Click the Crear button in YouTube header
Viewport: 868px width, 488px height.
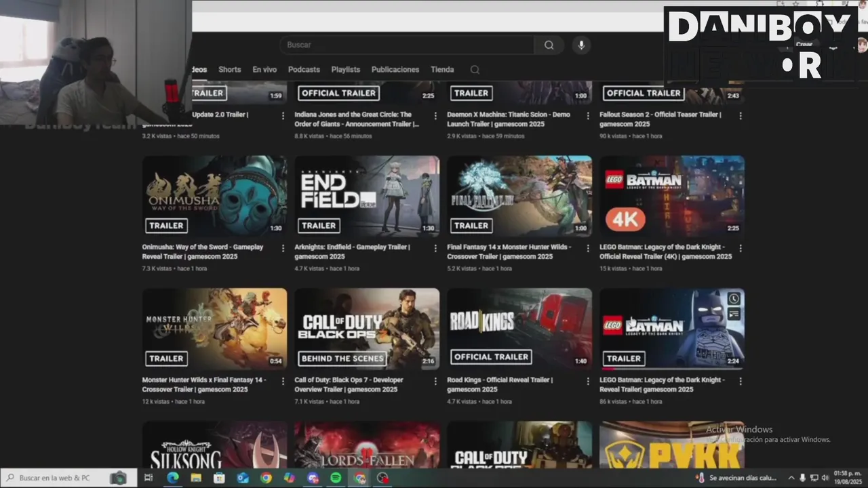click(804, 45)
